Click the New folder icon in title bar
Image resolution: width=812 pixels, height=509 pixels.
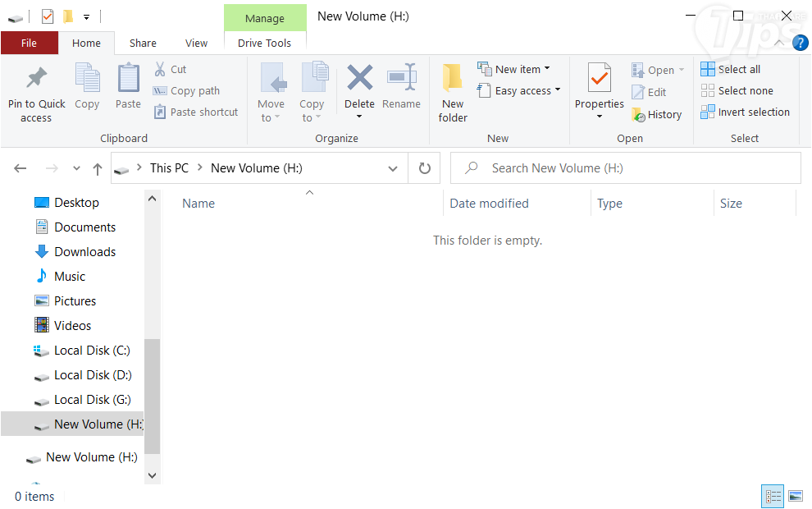67,16
